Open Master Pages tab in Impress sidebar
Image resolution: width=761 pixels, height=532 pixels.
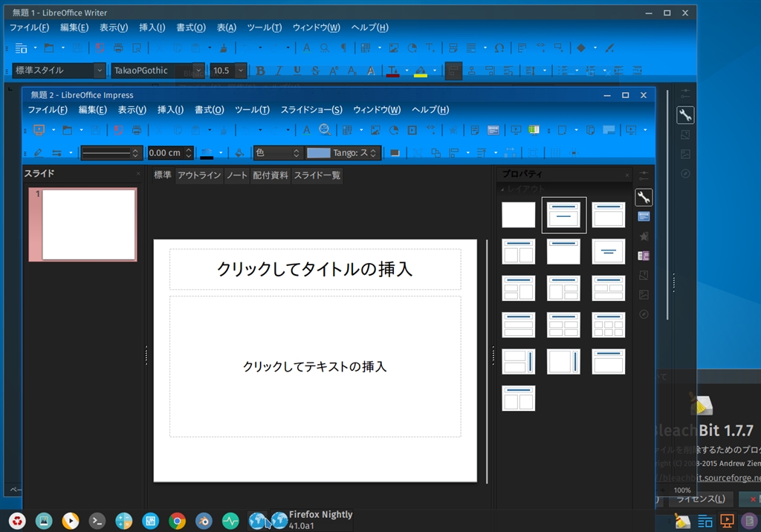[x=644, y=256]
